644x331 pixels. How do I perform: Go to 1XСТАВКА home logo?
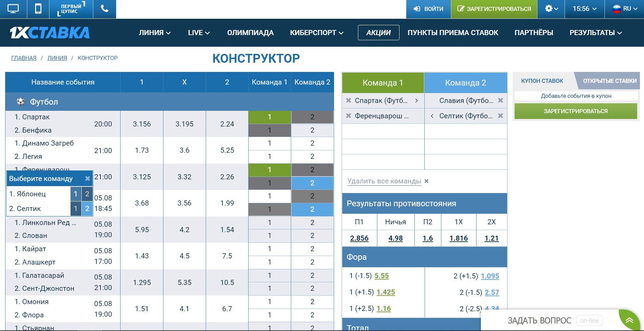[x=50, y=33]
